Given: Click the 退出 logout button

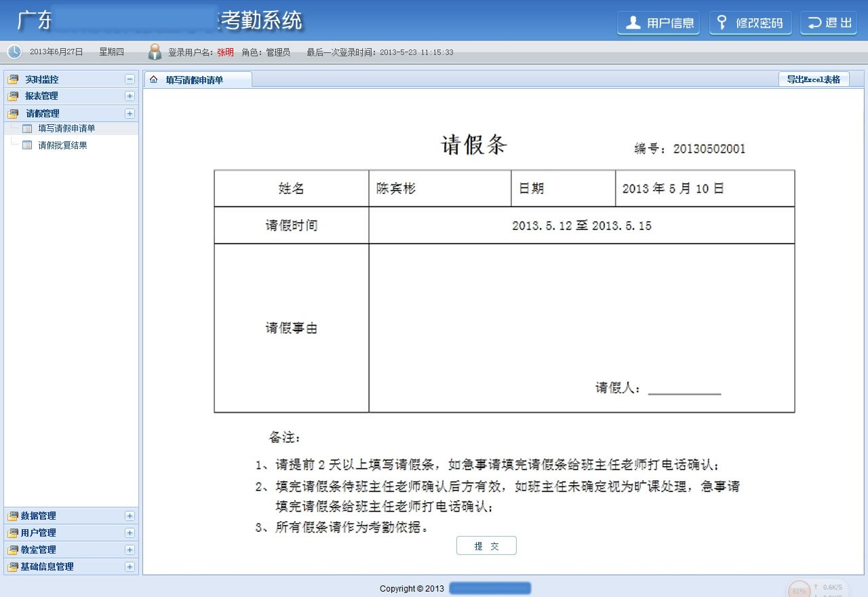Looking at the screenshot, I should click(829, 22).
